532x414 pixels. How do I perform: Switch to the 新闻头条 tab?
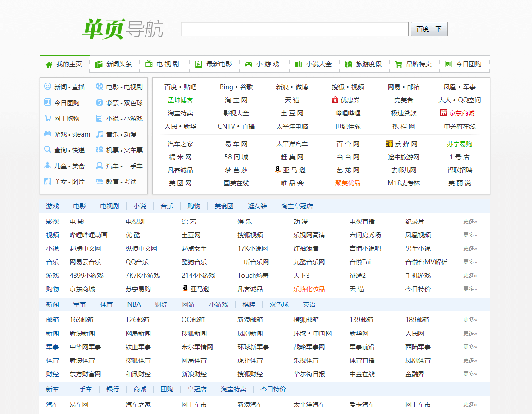point(114,64)
